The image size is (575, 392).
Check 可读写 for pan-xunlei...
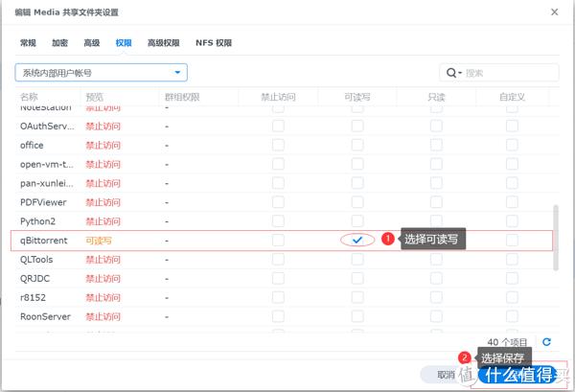357,183
